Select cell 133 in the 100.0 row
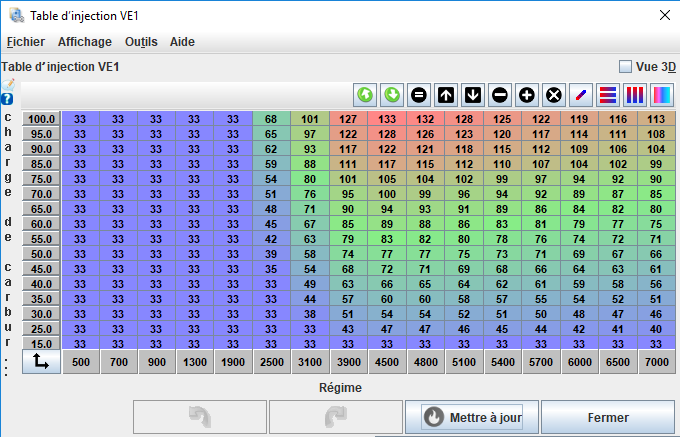This screenshot has width=680, height=437. pyautogui.click(x=387, y=119)
